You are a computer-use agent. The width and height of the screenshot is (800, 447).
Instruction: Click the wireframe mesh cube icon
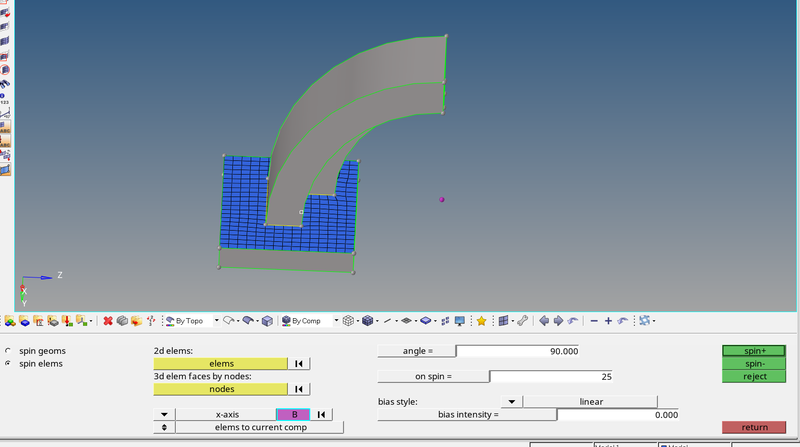(x=348, y=321)
